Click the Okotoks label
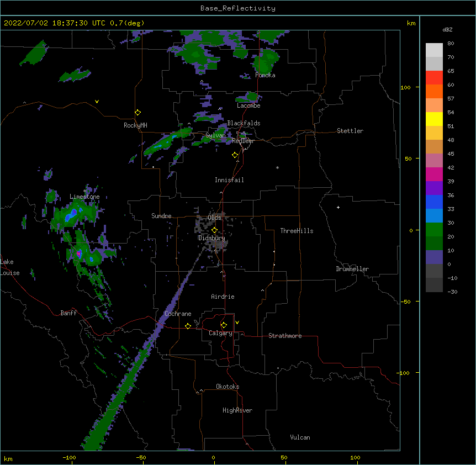Viewport: 476px width, 465px height. (x=228, y=387)
